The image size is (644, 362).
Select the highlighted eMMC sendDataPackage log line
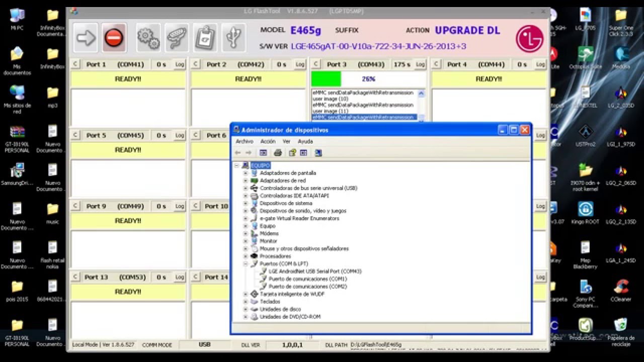point(364,117)
